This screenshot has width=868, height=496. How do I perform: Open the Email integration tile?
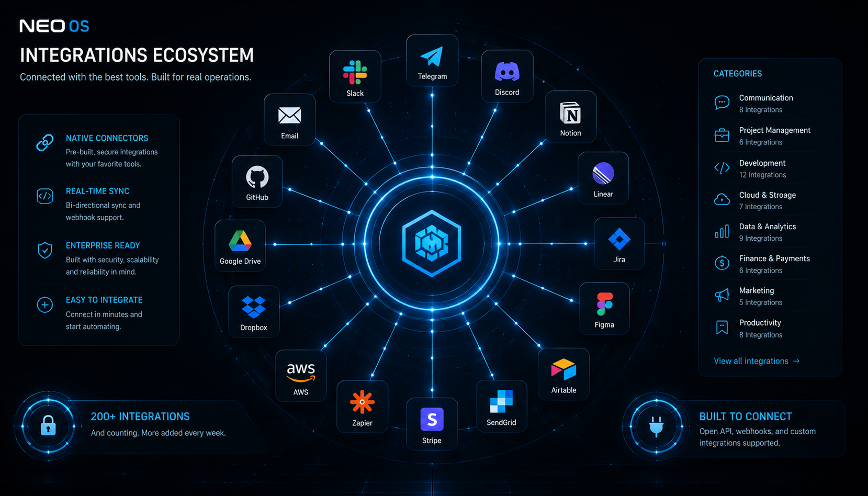pyautogui.click(x=290, y=120)
